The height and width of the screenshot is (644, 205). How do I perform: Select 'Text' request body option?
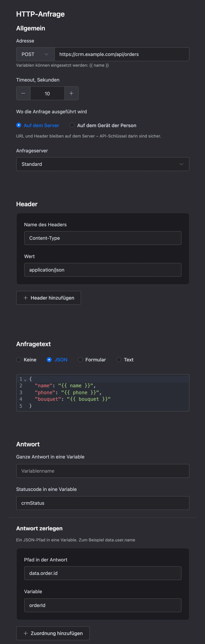point(125,359)
